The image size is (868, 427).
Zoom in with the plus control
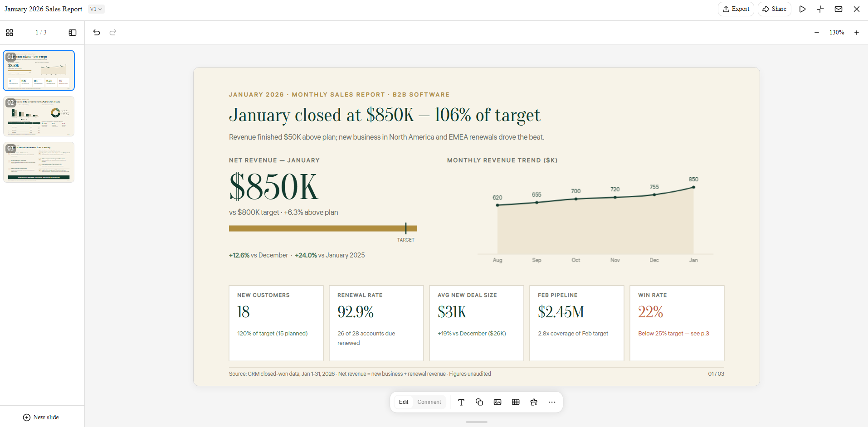tap(857, 33)
